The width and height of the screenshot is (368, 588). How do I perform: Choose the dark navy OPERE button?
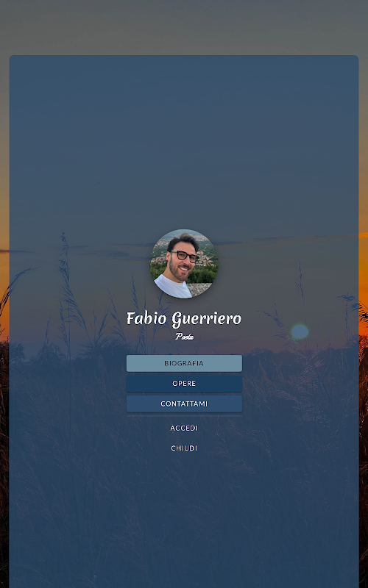click(184, 384)
